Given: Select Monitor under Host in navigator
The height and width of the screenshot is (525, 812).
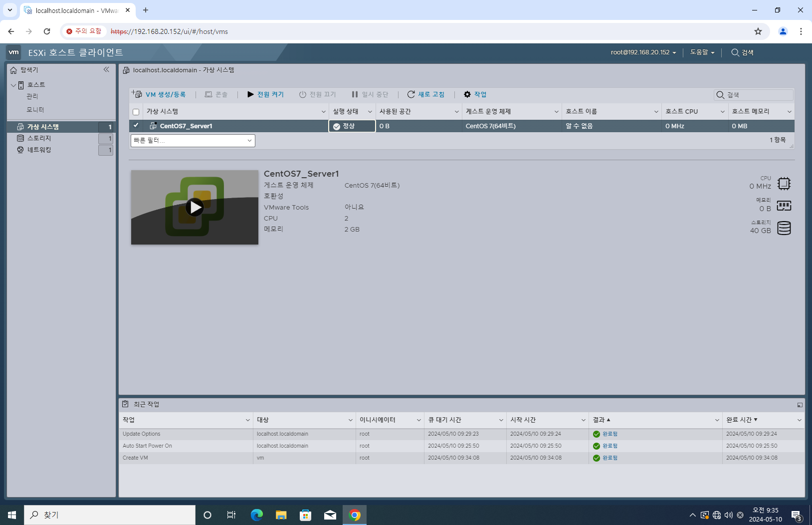Looking at the screenshot, I should [35, 109].
